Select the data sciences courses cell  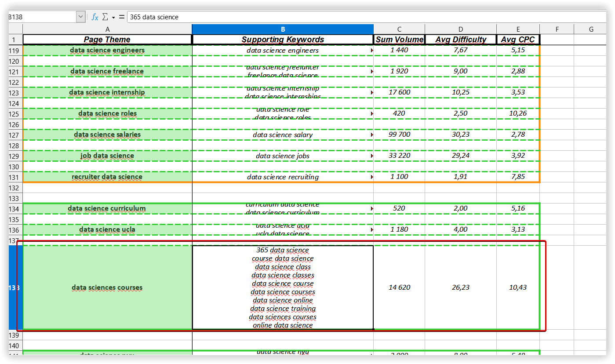click(107, 288)
